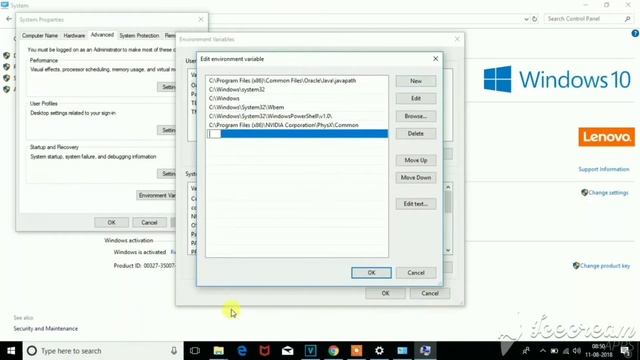Click the volume speaker icon
This screenshot has height=360, width=640.
click(x=576, y=351)
